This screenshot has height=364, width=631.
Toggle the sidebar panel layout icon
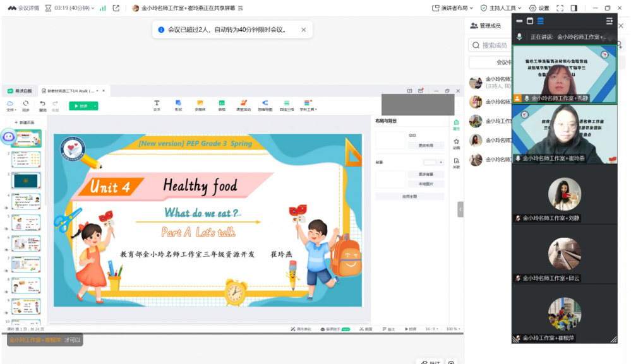tap(574, 8)
